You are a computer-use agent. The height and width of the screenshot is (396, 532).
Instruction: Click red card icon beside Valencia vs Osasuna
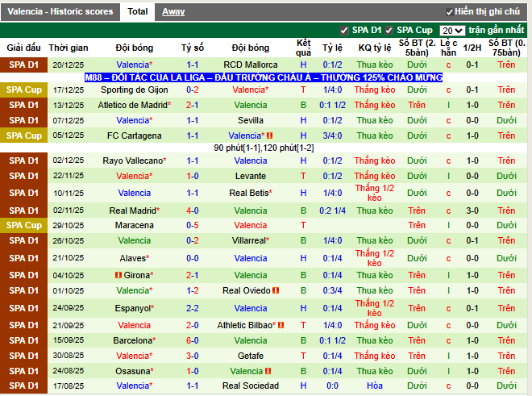[268, 371]
